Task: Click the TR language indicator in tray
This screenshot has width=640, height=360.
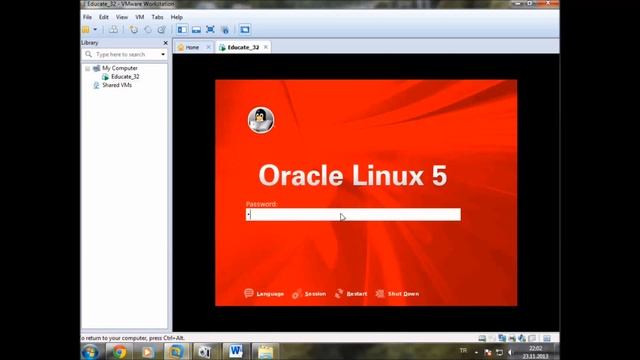Action: click(x=463, y=351)
